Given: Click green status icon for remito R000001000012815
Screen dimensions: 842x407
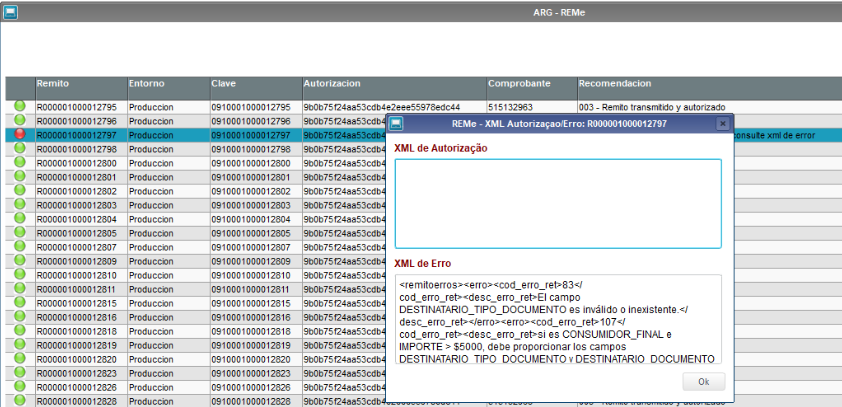Looking at the screenshot, I should (x=20, y=302).
